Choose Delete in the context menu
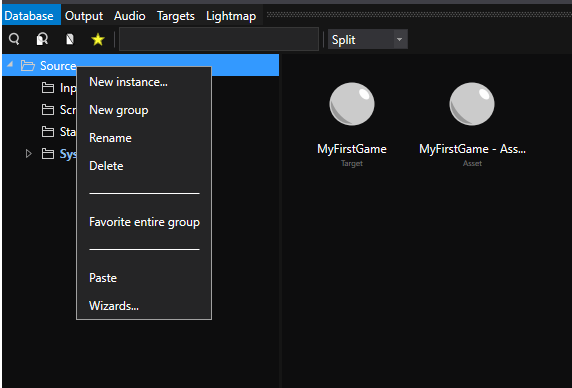The width and height of the screenshot is (572, 388). [106, 166]
